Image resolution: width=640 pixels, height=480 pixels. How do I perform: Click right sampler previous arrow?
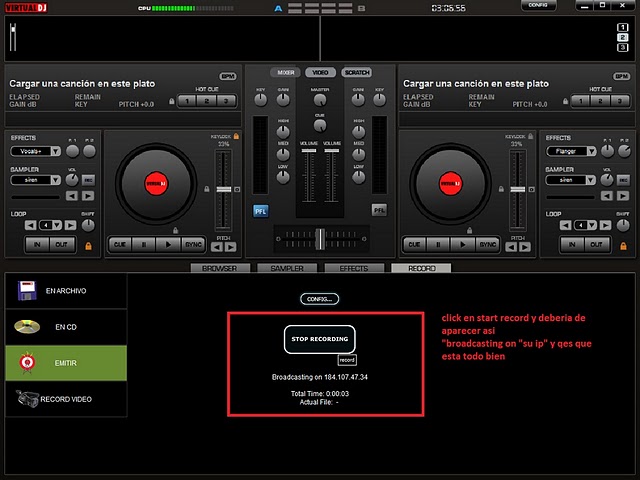click(x=607, y=196)
